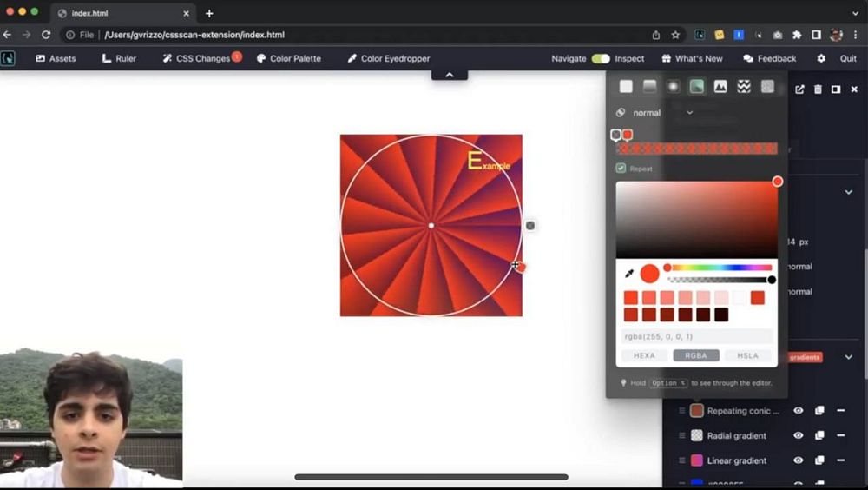Collapse the toolbar with the up chevron
Screen dimensions: 868x490
coord(450,75)
